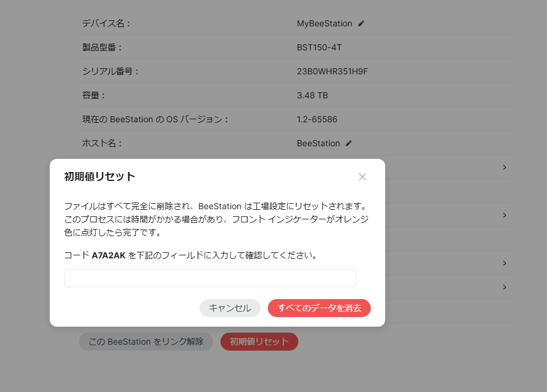Click serial number 23B0WHR351H9F
The image size is (547, 392).
click(x=332, y=71)
